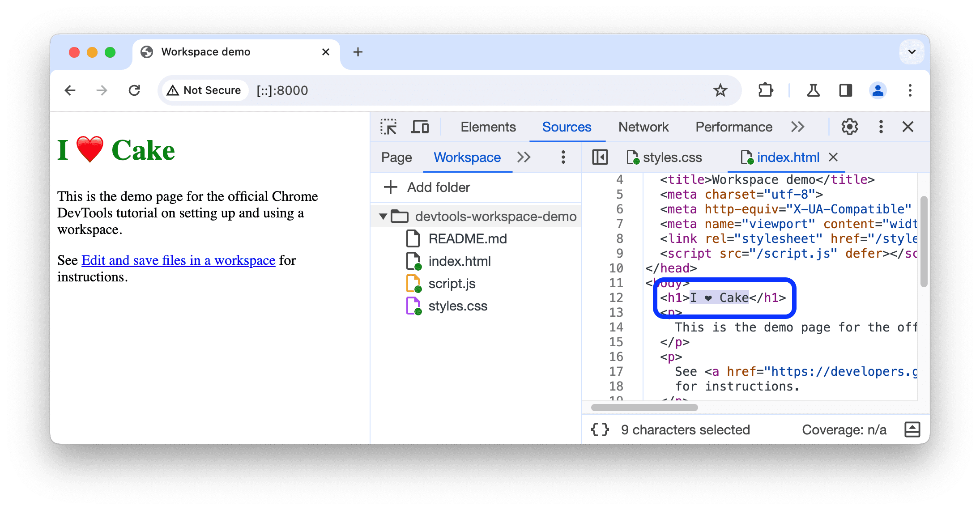
Task: Click the inspect element cursor icon
Action: (388, 127)
